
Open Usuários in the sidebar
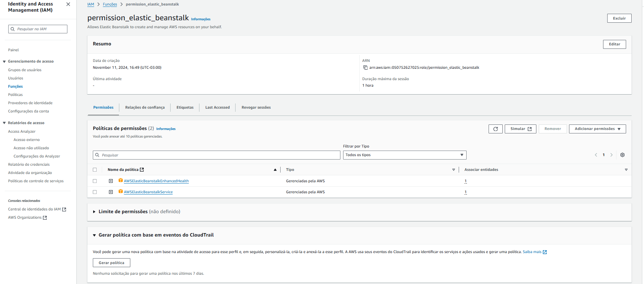[15, 78]
